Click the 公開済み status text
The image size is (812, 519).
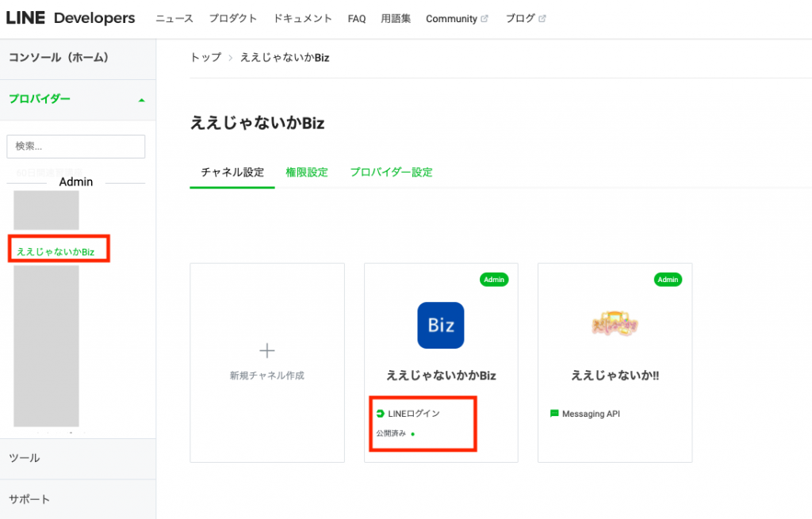pyautogui.click(x=391, y=433)
